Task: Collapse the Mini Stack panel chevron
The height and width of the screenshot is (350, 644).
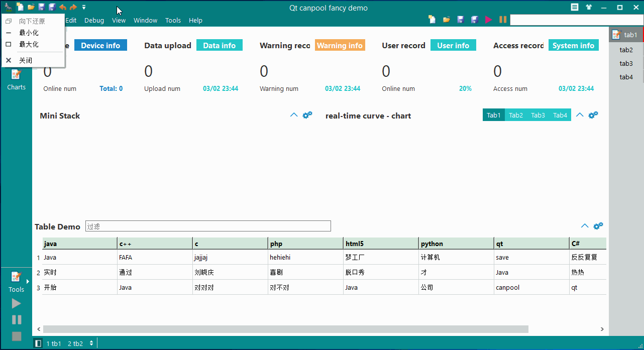Action: (x=294, y=115)
